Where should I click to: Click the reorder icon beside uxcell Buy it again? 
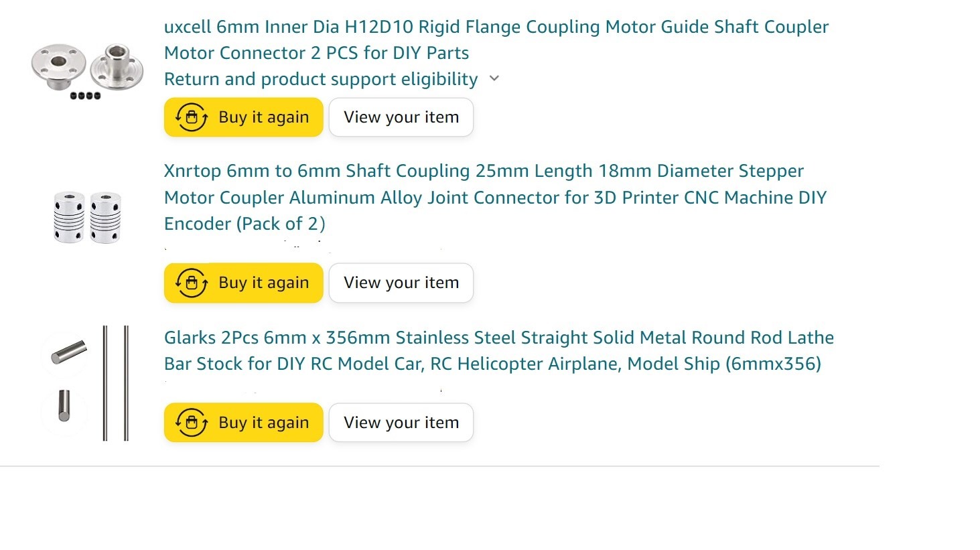(192, 117)
